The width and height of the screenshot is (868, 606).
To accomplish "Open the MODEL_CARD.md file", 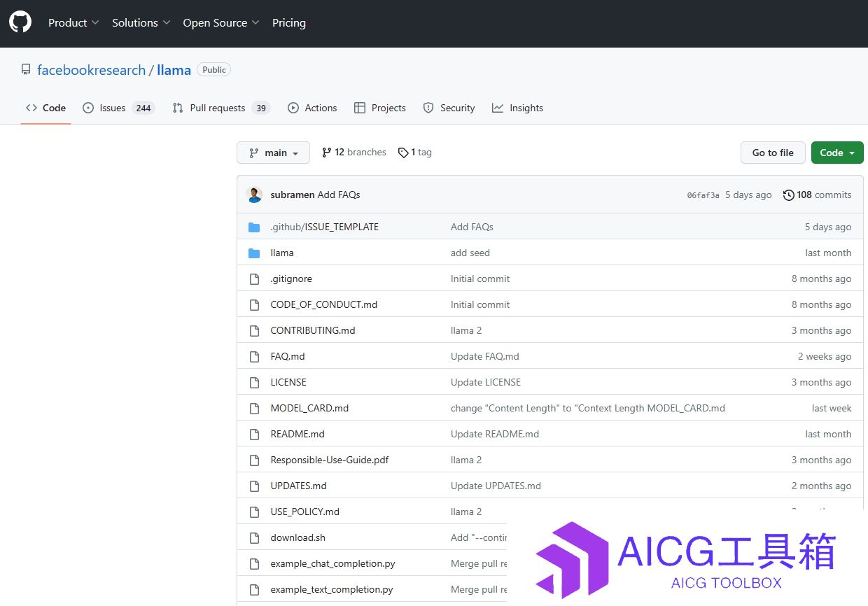I will coord(309,409).
